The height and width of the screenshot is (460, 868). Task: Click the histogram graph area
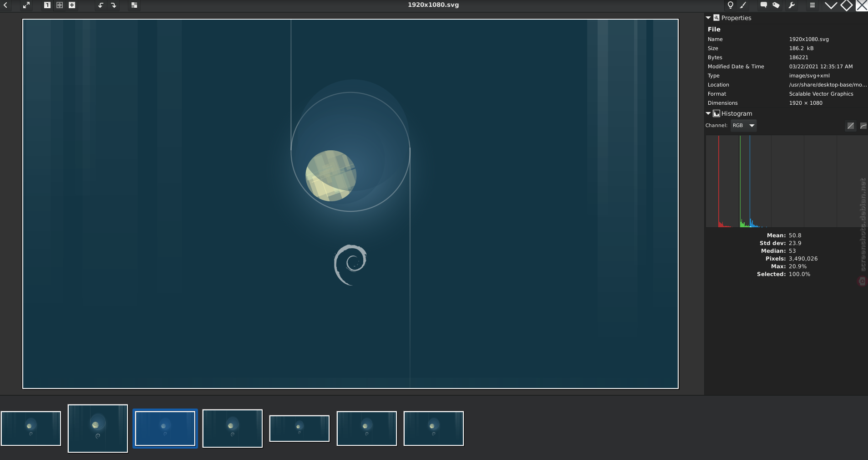coord(787,181)
